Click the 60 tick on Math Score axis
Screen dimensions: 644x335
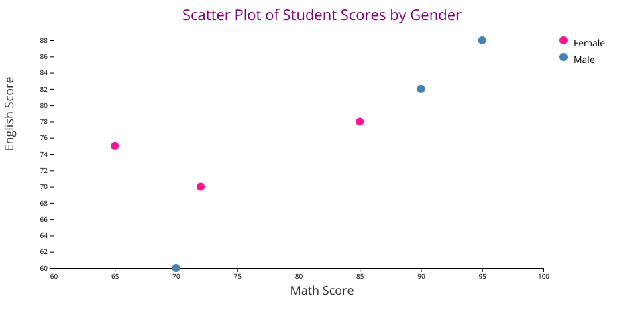tap(54, 275)
